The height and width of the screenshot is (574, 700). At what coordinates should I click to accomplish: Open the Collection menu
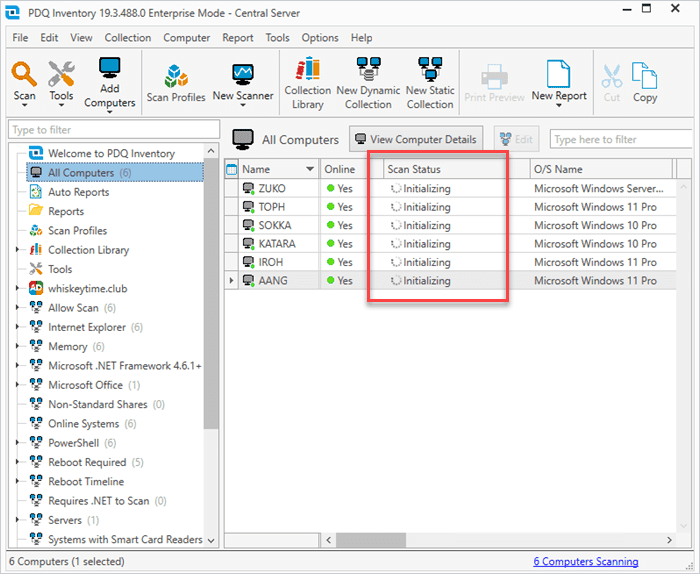128,38
